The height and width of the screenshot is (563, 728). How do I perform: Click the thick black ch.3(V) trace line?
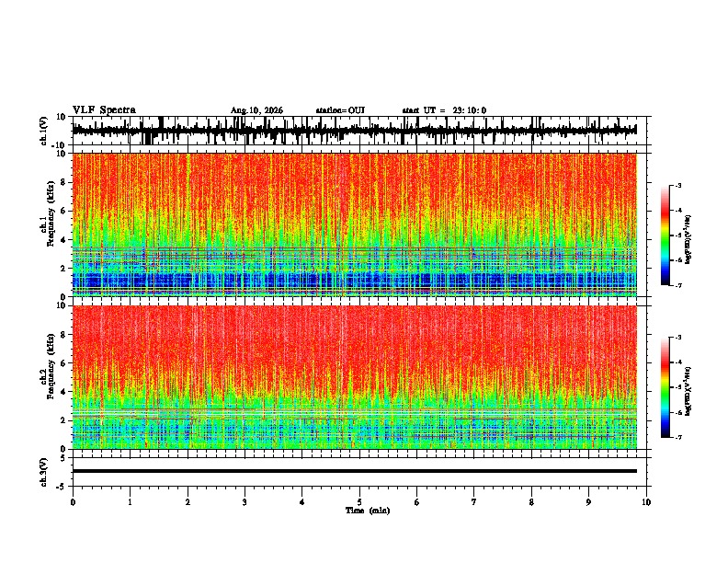354,471
